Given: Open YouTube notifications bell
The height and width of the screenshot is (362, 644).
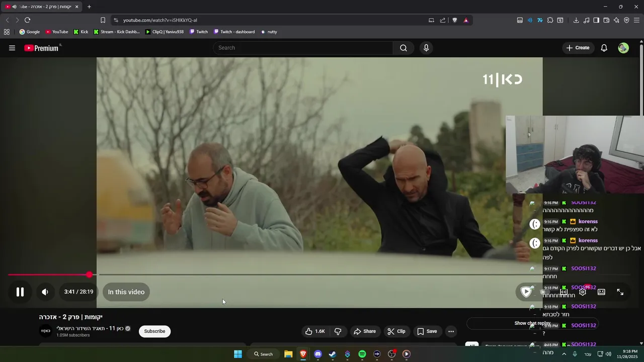Looking at the screenshot, I should [604, 48].
